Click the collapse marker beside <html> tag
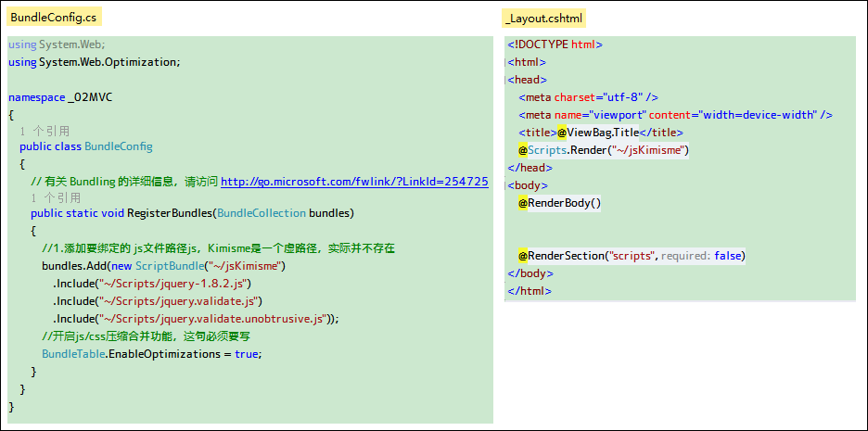The height and width of the screenshot is (431, 868). 506,62
